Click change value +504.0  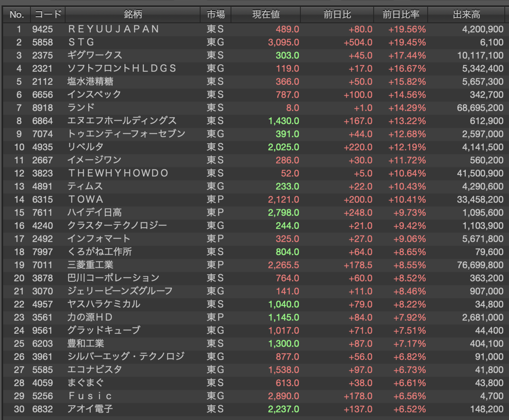click(358, 42)
